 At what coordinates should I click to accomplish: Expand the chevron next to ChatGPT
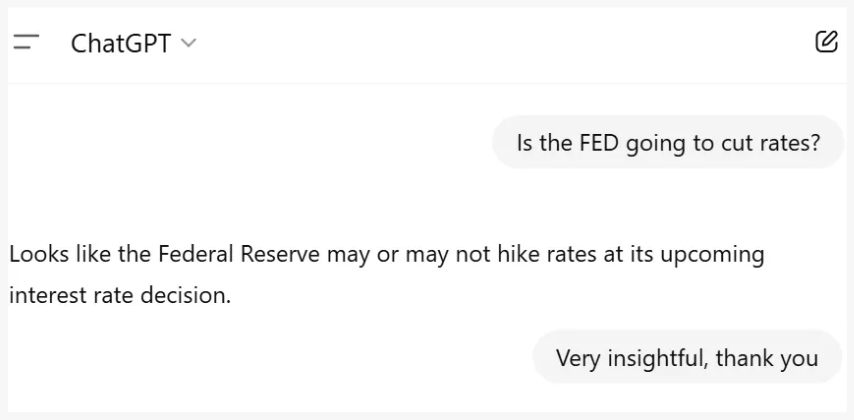click(189, 43)
